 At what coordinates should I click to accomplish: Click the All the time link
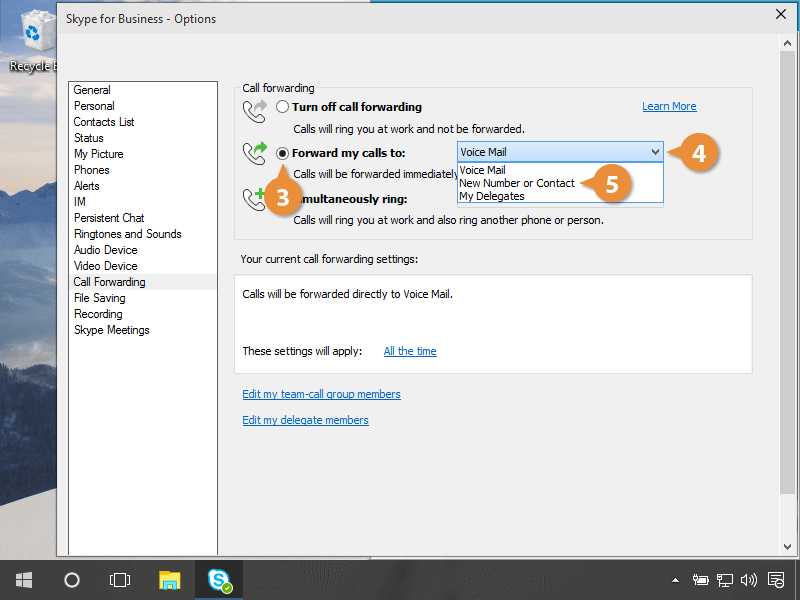(x=410, y=351)
